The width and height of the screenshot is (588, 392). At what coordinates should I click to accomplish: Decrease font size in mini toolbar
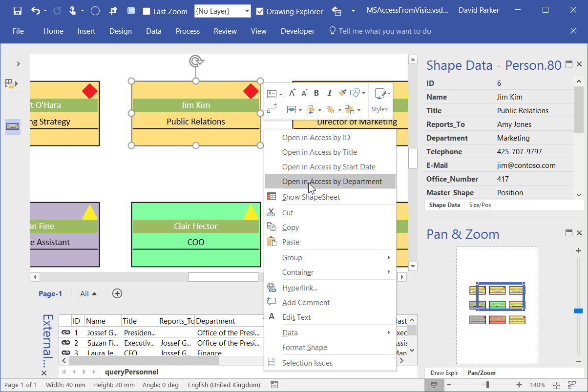(304, 93)
